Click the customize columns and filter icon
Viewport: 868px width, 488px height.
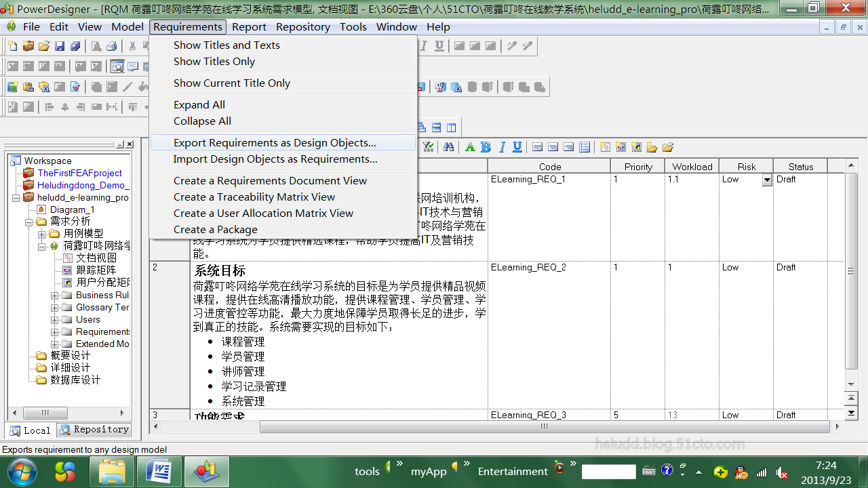coord(429,147)
